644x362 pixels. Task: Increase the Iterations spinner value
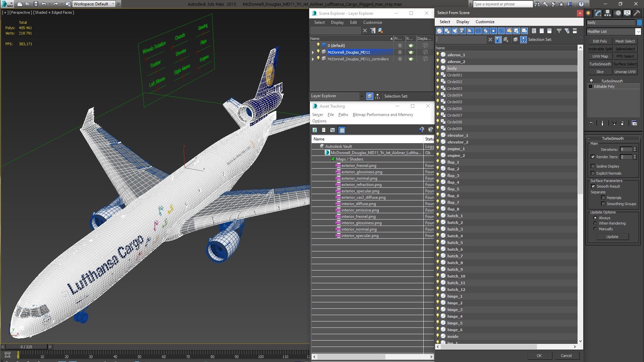coord(635,148)
